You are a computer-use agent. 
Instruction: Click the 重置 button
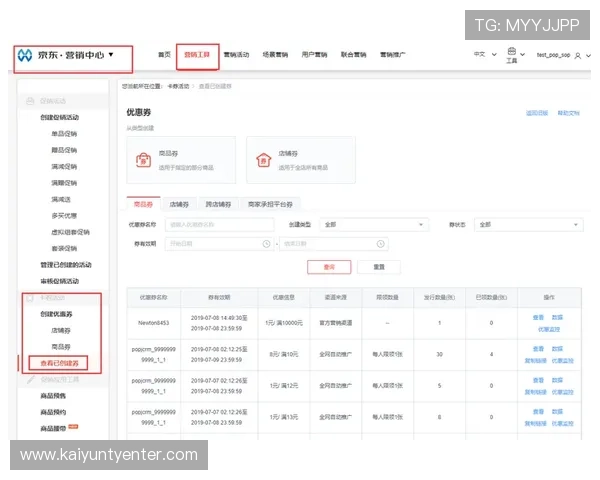[x=379, y=267]
